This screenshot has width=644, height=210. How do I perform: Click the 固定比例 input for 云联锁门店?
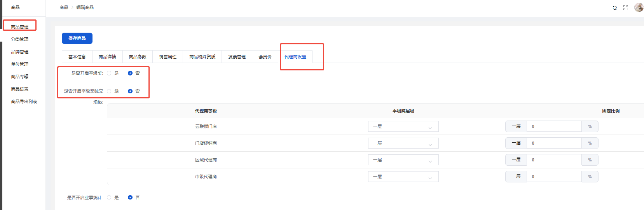(554, 126)
